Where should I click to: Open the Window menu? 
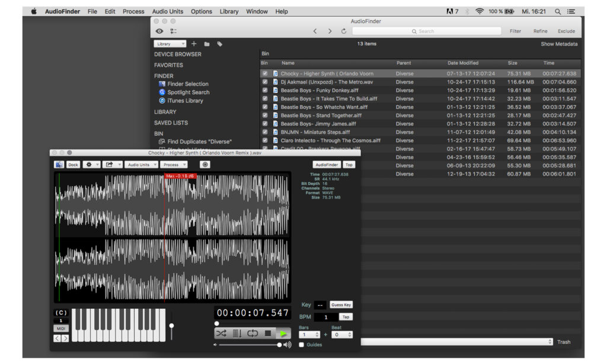257,12
